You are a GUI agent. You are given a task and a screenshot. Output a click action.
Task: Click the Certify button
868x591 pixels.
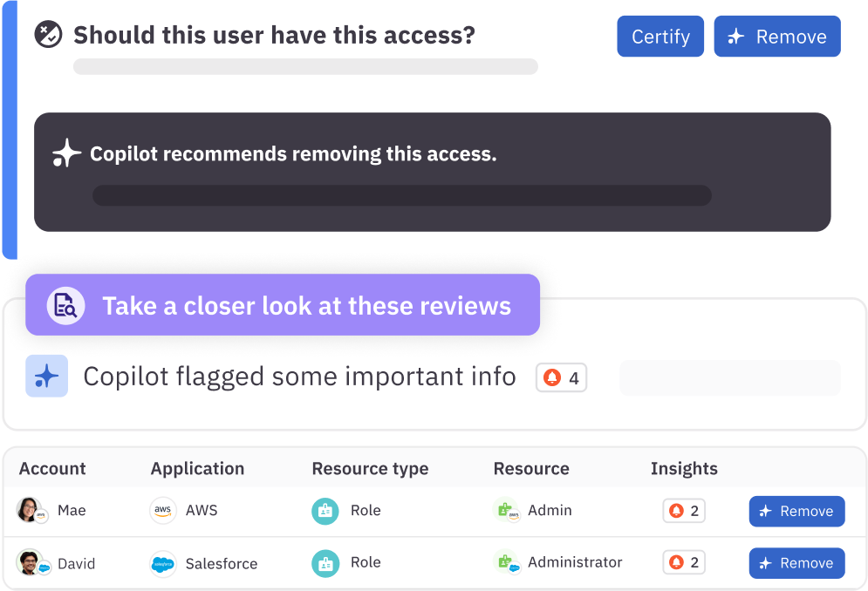click(660, 36)
